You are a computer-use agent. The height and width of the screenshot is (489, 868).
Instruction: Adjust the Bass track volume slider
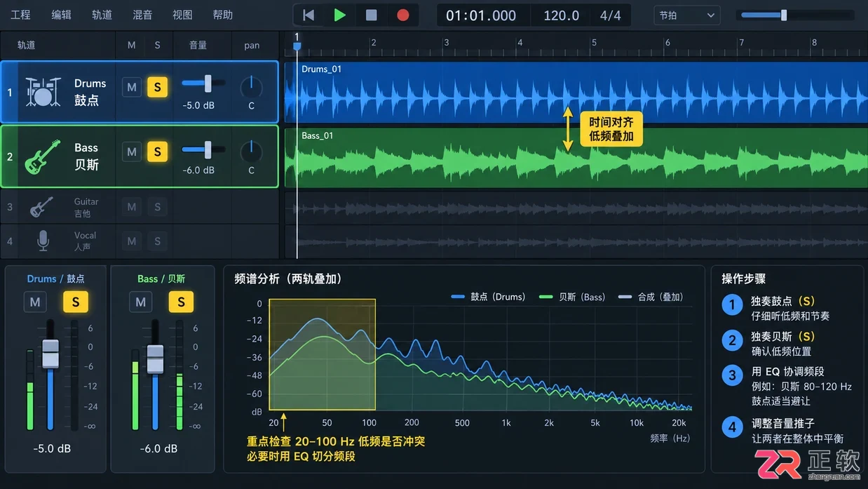(208, 149)
